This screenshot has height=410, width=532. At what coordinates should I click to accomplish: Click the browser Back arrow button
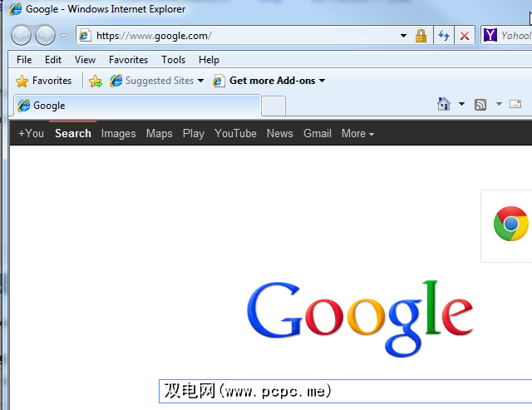point(21,35)
